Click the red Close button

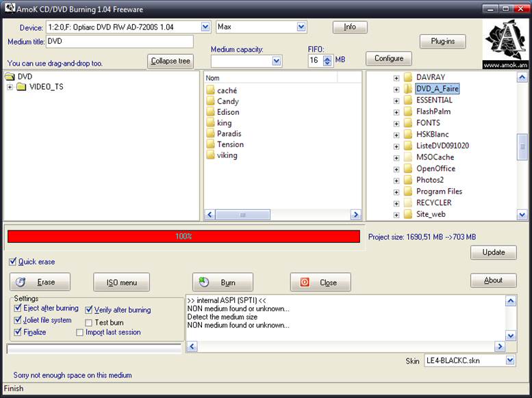[320, 282]
